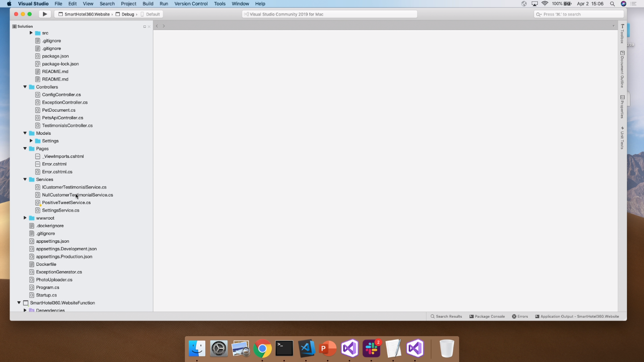Expand the Settings folder
Screen dimensions: 644x362
[31, 141]
